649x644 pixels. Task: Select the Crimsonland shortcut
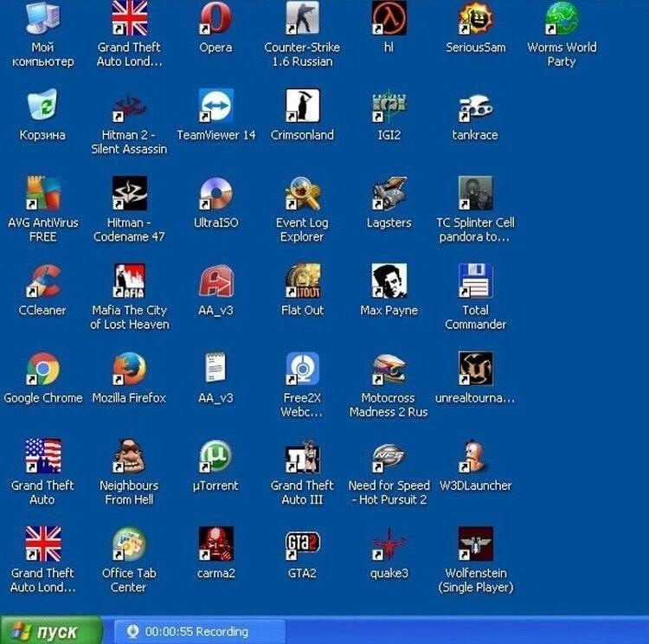(302, 106)
